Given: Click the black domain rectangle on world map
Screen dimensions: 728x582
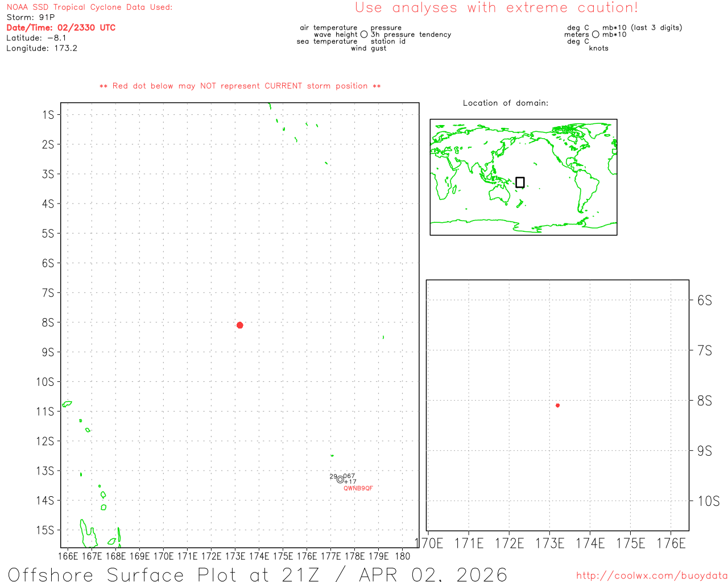Looking at the screenshot, I should pos(520,182).
